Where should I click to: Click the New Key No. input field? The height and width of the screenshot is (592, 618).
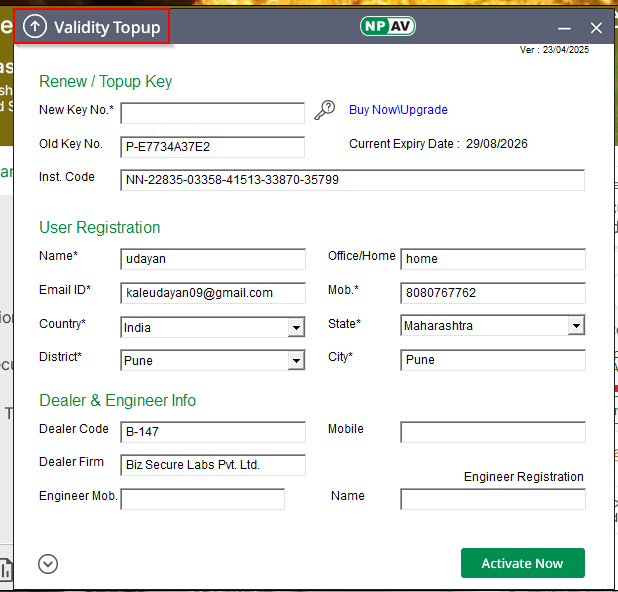212,113
